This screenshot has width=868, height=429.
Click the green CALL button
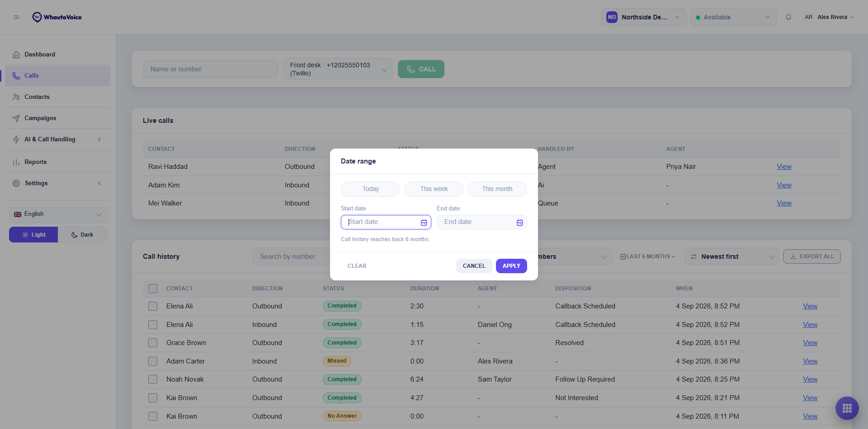click(421, 69)
